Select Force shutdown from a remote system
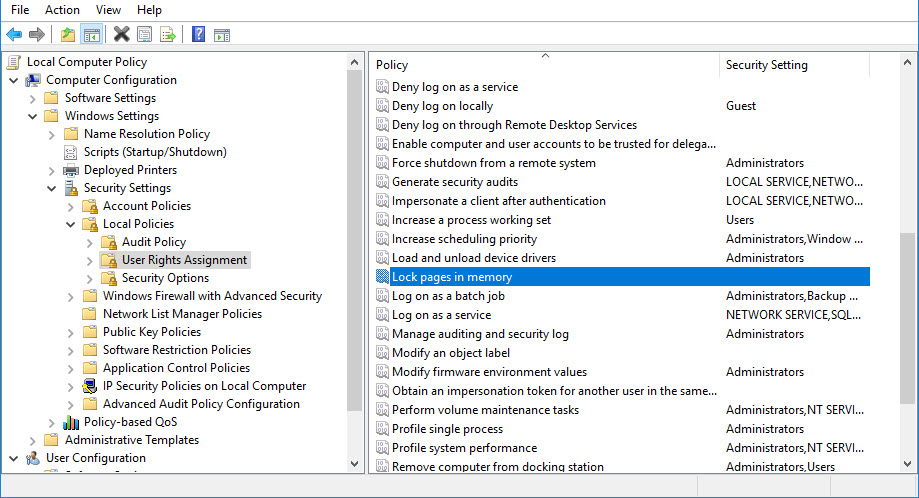This screenshot has height=498, width=919. (x=493, y=163)
